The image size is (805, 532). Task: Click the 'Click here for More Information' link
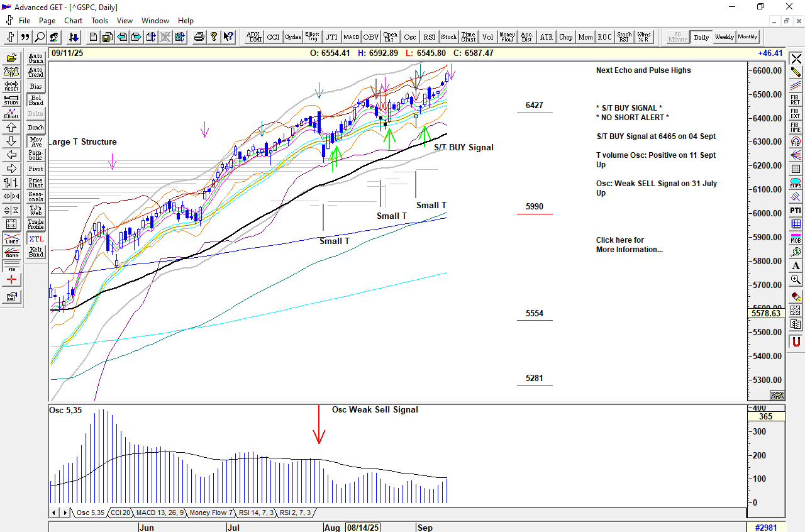[629, 245]
